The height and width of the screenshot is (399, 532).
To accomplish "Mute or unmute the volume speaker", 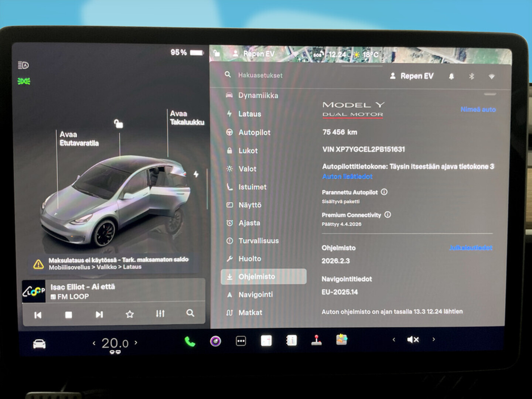I will click(x=413, y=340).
